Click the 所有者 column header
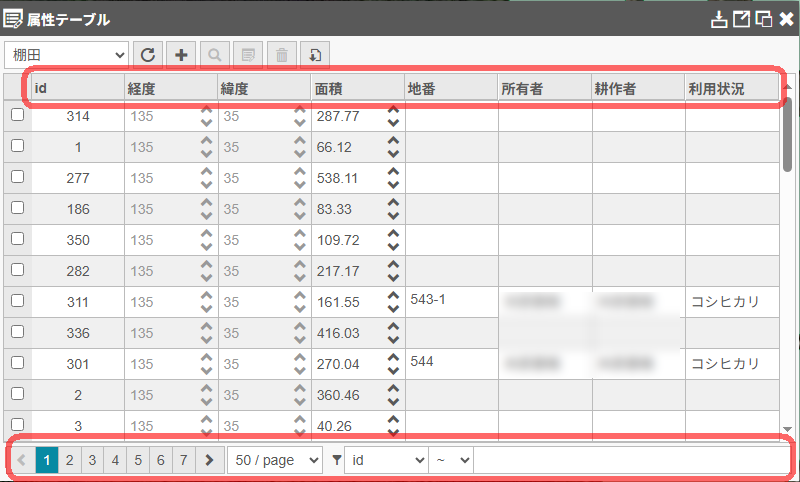 pyautogui.click(x=545, y=88)
